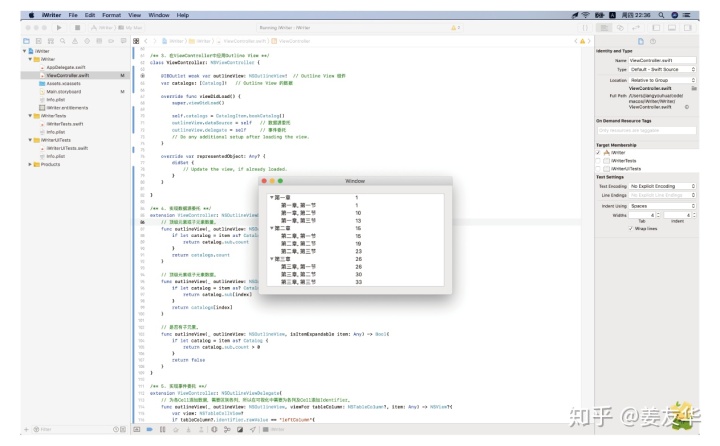This screenshot has height=446, width=720.
Task: Open the File menu
Action: pyautogui.click(x=73, y=15)
